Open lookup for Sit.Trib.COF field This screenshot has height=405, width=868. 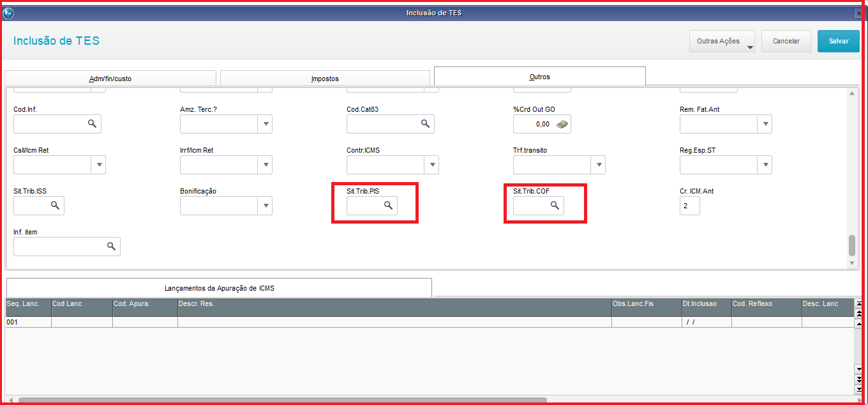[x=555, y=205]
